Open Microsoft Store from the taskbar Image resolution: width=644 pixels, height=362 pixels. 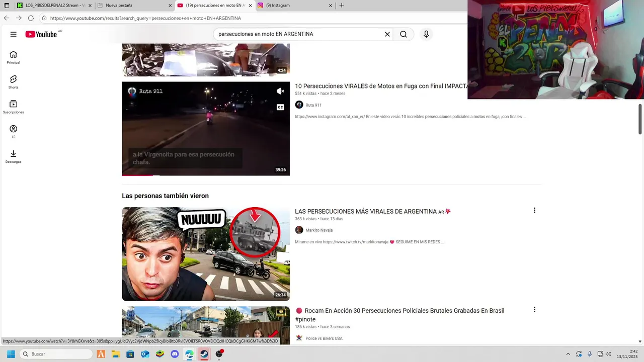pyautogui.click(x=130, y=354)
